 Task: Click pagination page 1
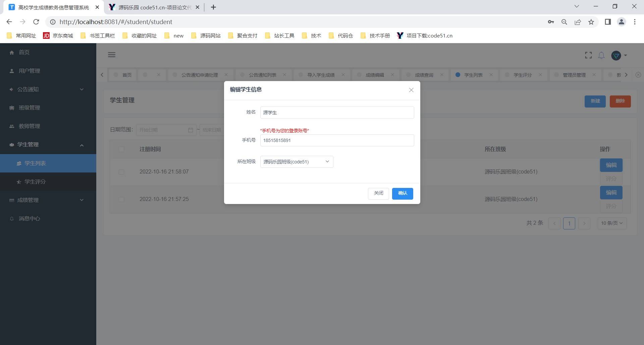(x=569, y=223)
